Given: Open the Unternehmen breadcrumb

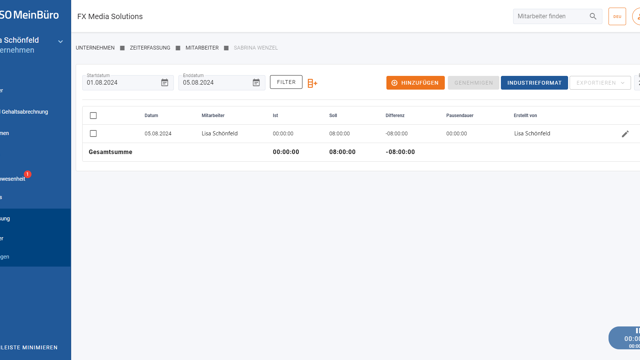Looking at the screenshot, I should click(x=95, y=48).
